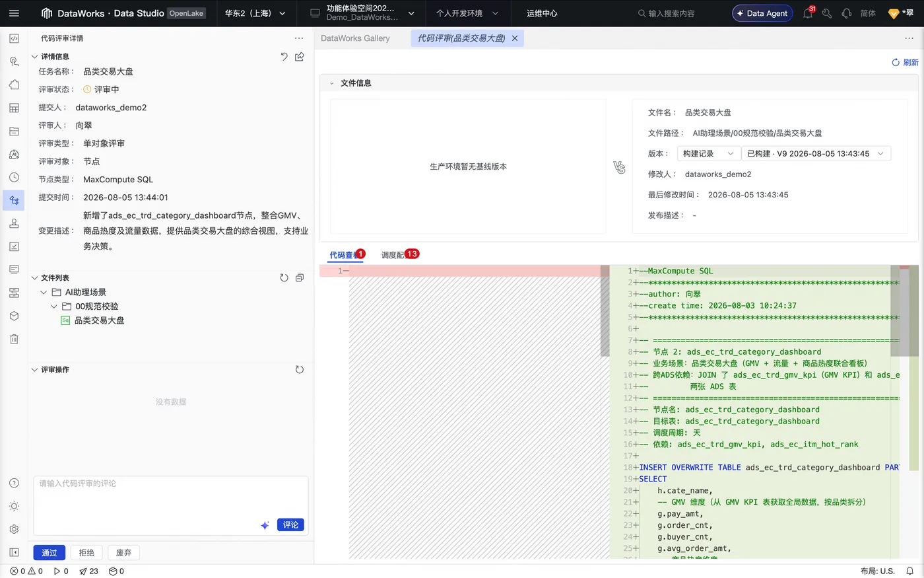Open the wrench tools icon in header
The image size is (924, 578).
(x=827, y=13)
